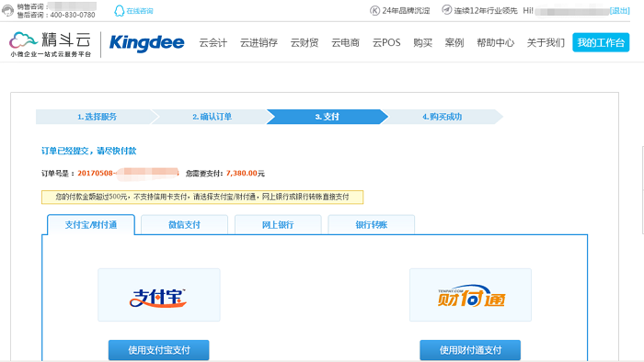This screenshot has height=362, width=644.
Task: Open 在线咨询 QQ chat icon
Action: coord(119,11)
